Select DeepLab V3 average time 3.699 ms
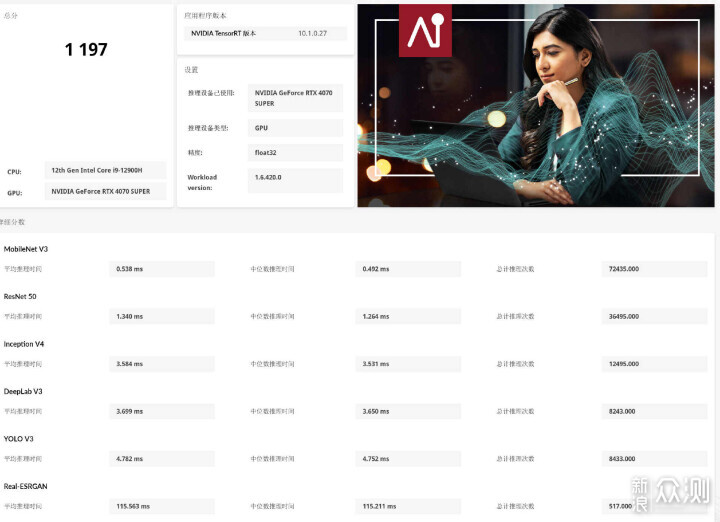The width and height of the screenshot is (720, 522). point(162,411)
